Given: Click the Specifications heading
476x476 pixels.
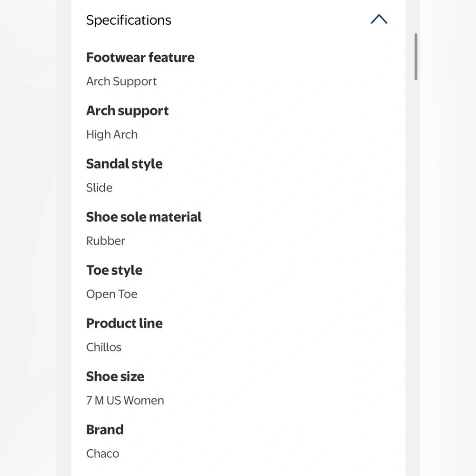Looking at the screenshot, I should point(129,20).
